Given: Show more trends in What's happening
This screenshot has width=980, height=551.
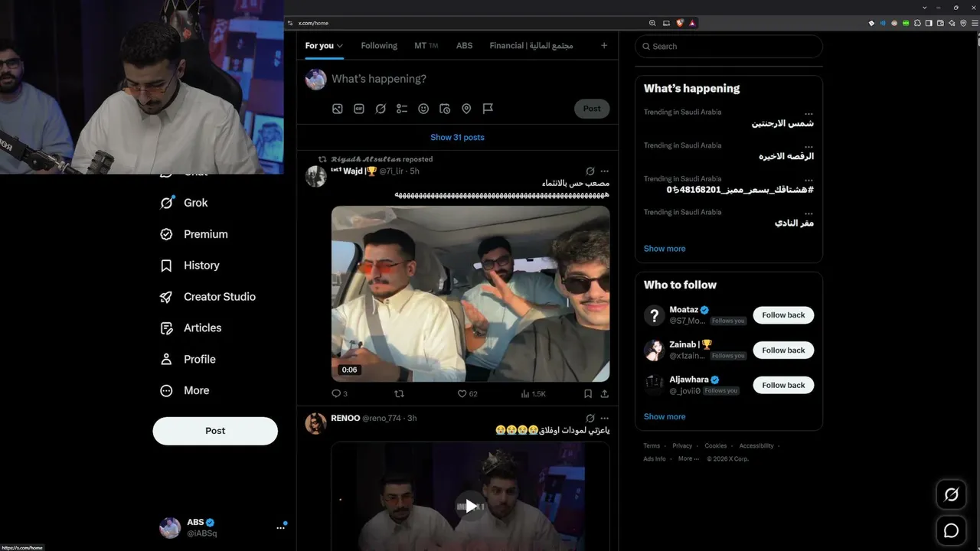Looking at the screenshot, I should coord(665,249).
